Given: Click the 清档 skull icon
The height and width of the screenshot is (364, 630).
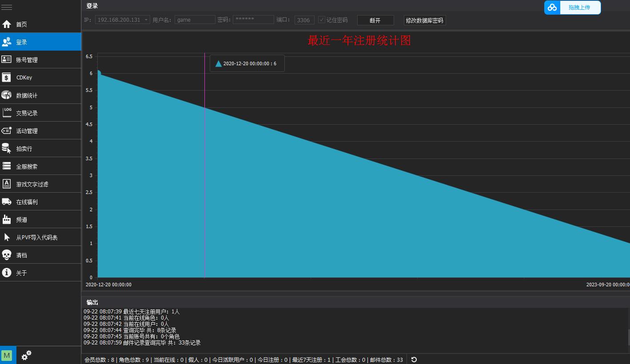Looking at the screenshot, I should click(x=7, y=255).
